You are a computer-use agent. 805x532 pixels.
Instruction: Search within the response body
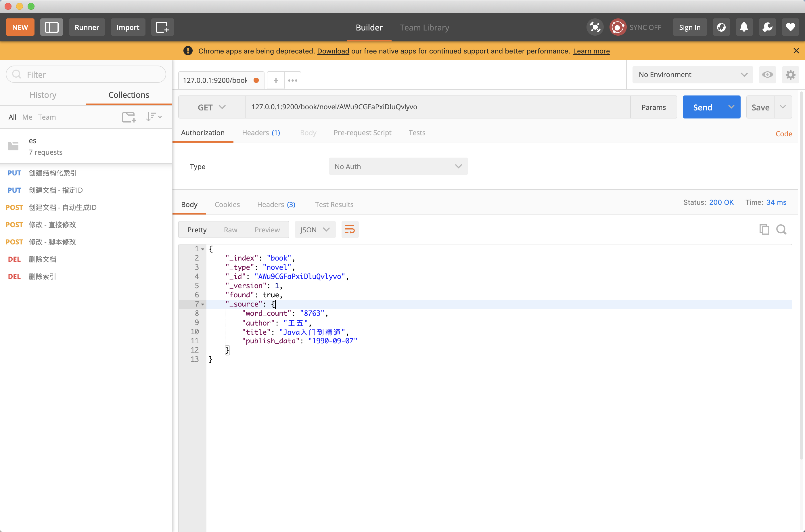[x=781, y=230]
